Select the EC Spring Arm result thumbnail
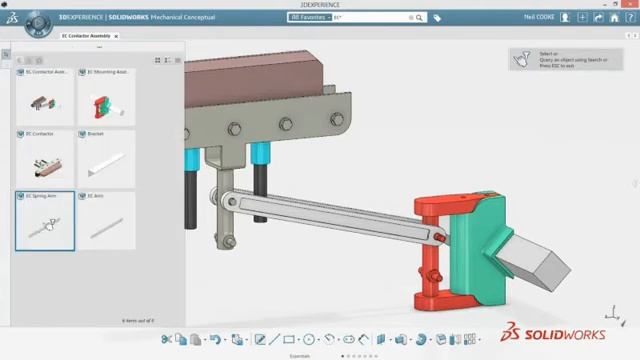This screenshot has width=640, height=360. pos(45,221)
